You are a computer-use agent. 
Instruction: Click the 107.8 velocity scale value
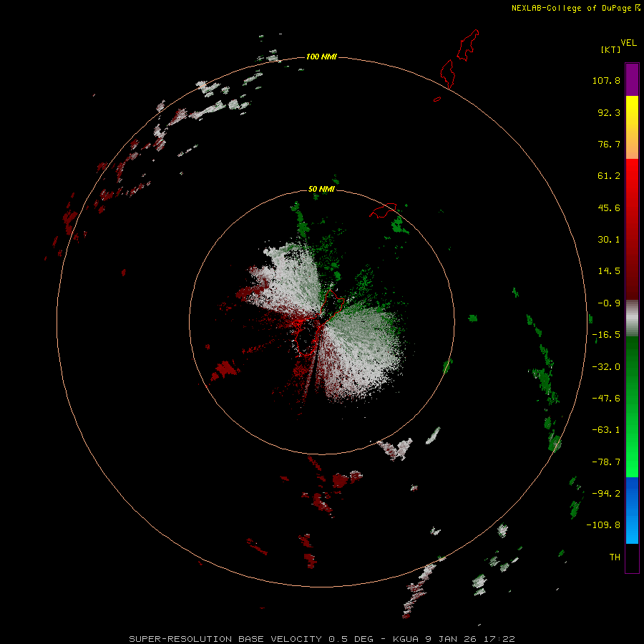pyautogui.click(x=606, y=80)
